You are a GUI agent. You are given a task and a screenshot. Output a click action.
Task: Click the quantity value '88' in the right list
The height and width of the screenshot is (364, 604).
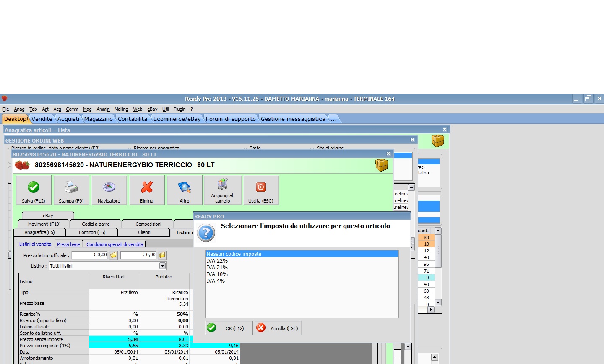pos(426,237)
